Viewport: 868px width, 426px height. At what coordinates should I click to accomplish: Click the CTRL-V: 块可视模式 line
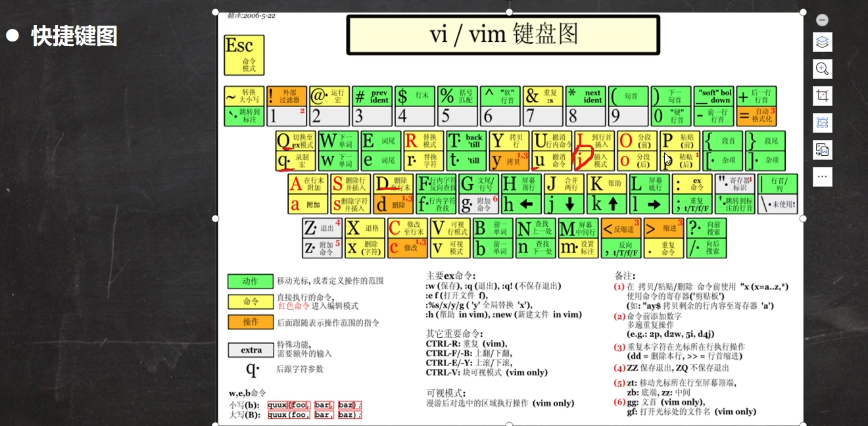pos(487,372)
